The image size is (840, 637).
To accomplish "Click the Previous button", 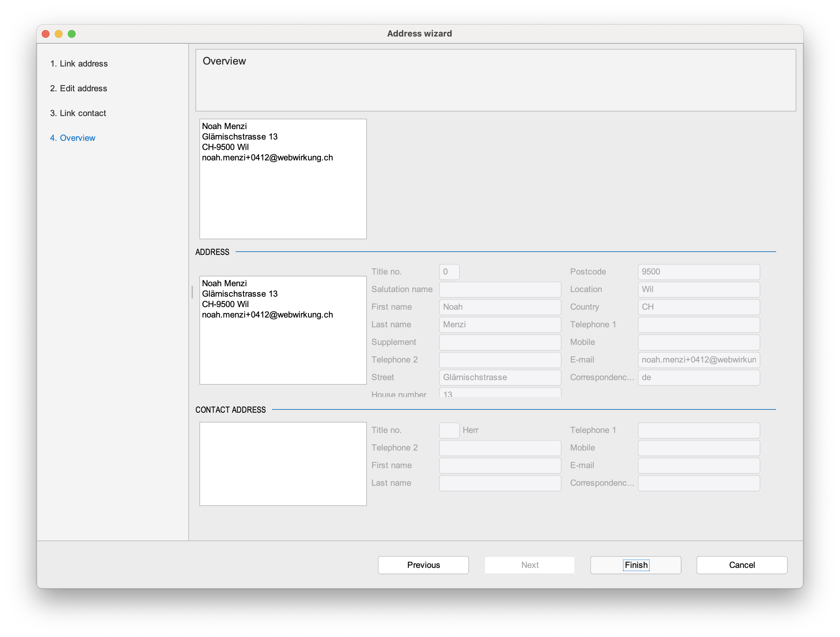I will click(423, 565).
